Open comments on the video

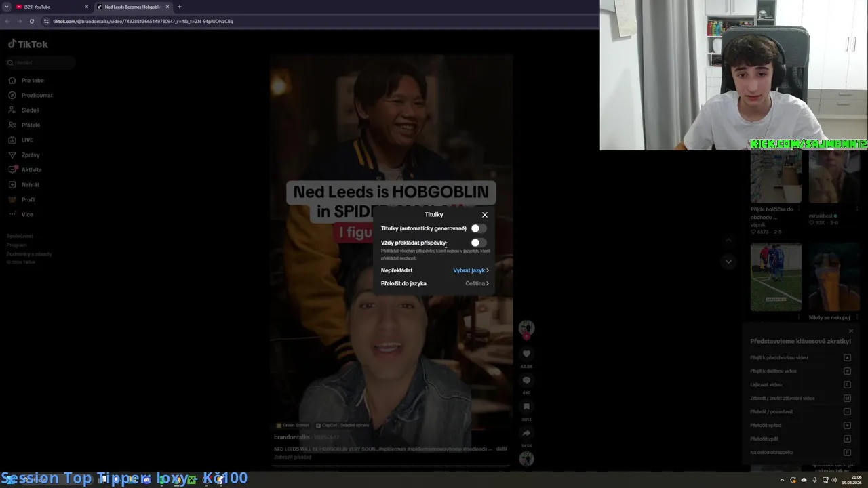tap(526, 380)
